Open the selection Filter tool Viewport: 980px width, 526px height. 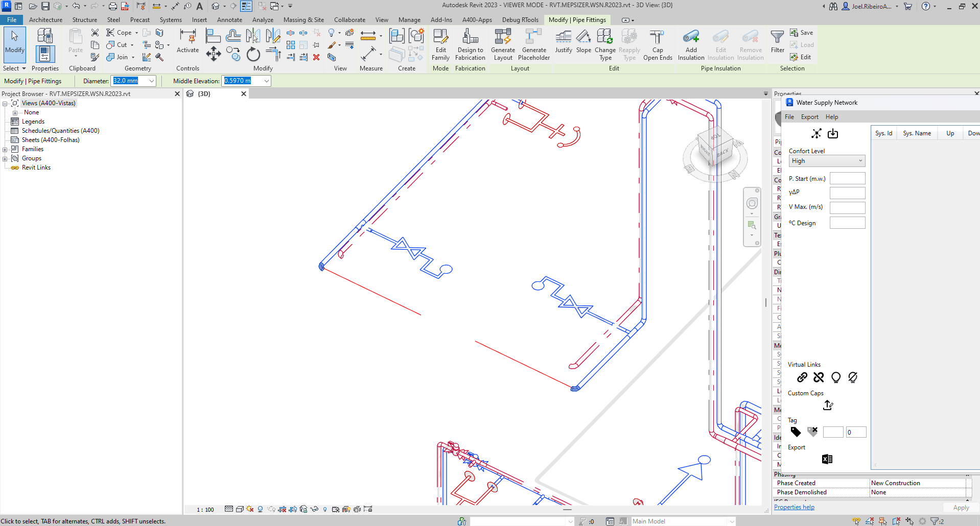pyautogui.click(x=777, y=41)
